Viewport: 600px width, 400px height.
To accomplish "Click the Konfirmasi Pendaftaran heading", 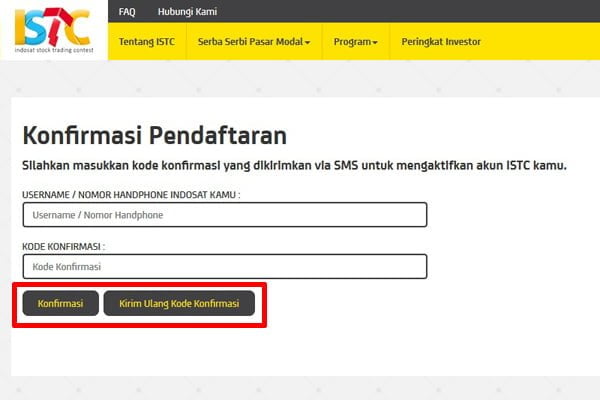I will coord(155,136).
